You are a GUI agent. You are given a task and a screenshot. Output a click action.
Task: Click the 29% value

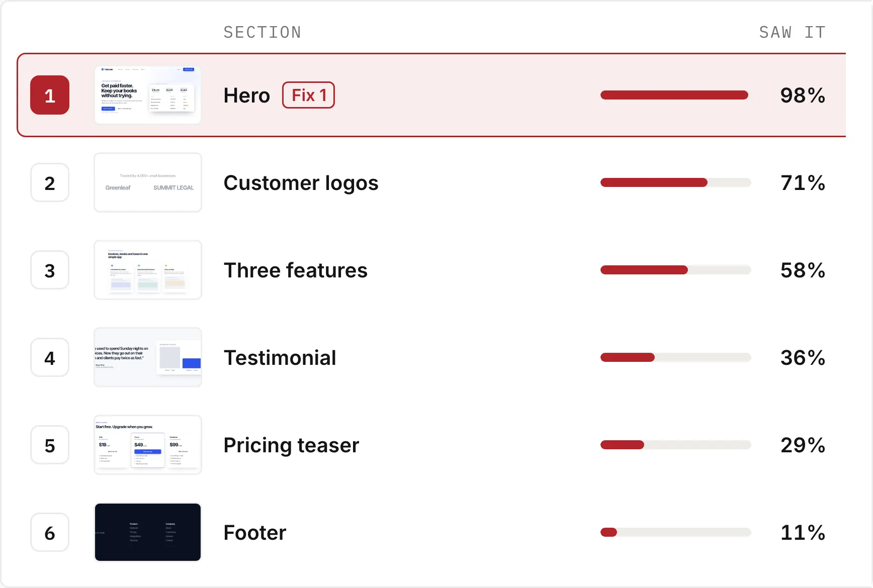pos(803,445)
